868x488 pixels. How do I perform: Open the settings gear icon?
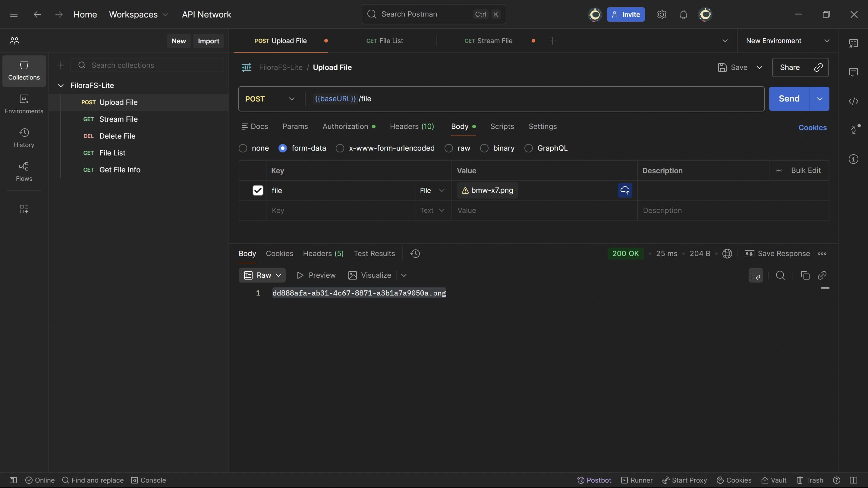662,14
